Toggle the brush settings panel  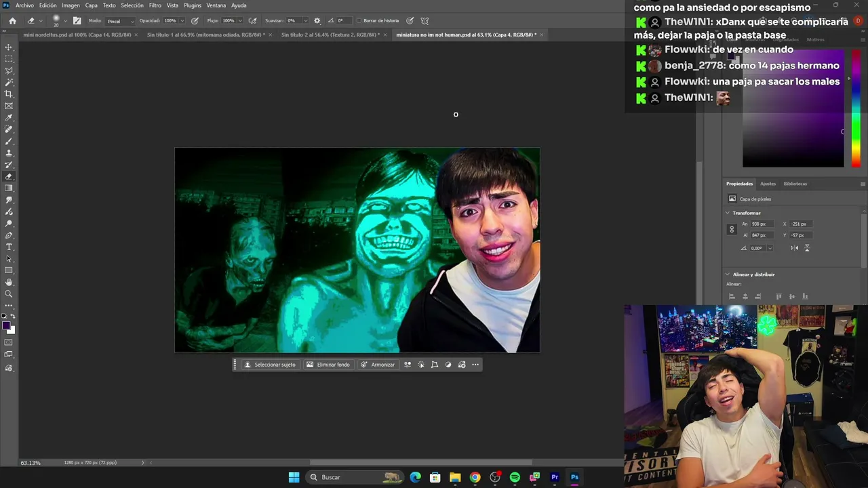pos(77,20)
